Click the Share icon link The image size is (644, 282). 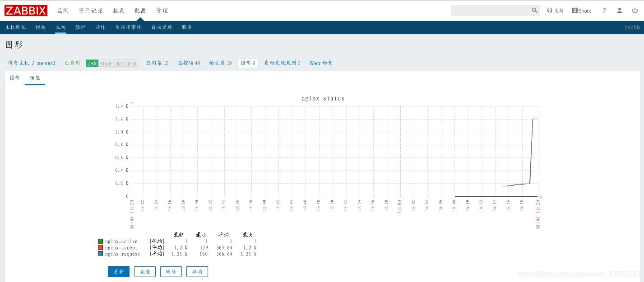click(581, 10)
